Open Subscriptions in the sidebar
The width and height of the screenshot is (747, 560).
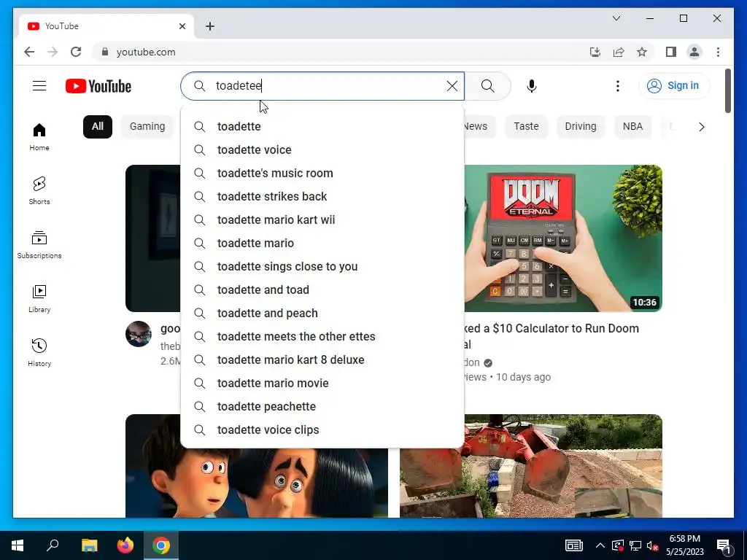click(x=39, y=245)
